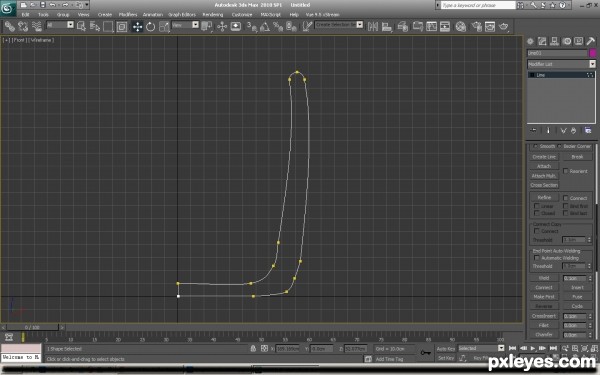
Task: Click the Create Line button
Action: [544, 157]
